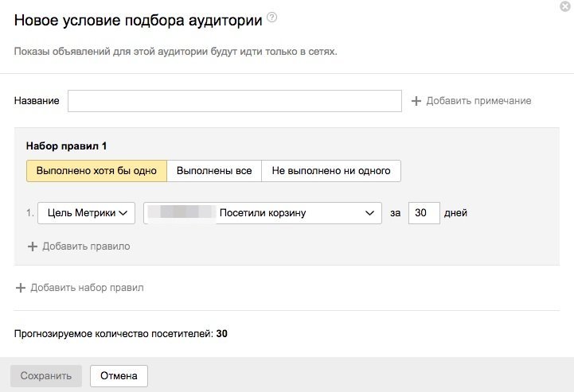This screenshot has height=392, width=574.
Task: Click the plus icon beside Добавить примечание
Action: click(x=416, y=101)
